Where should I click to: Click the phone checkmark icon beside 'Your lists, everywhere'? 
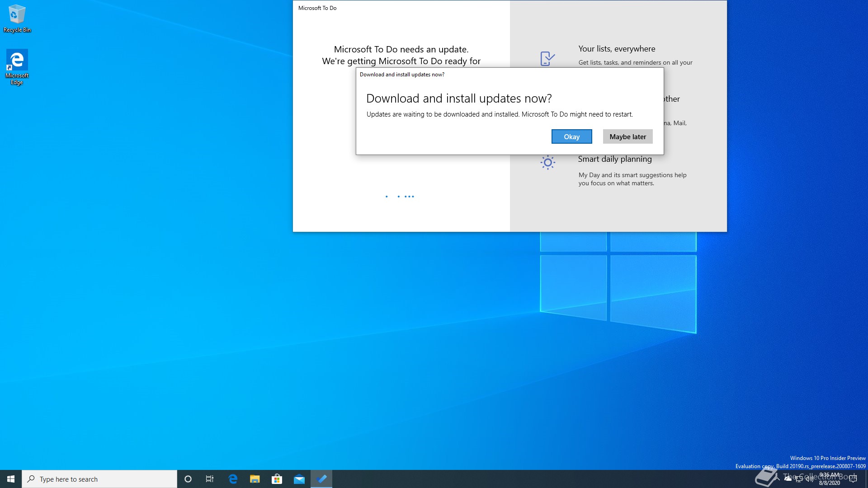click(547, 59)
